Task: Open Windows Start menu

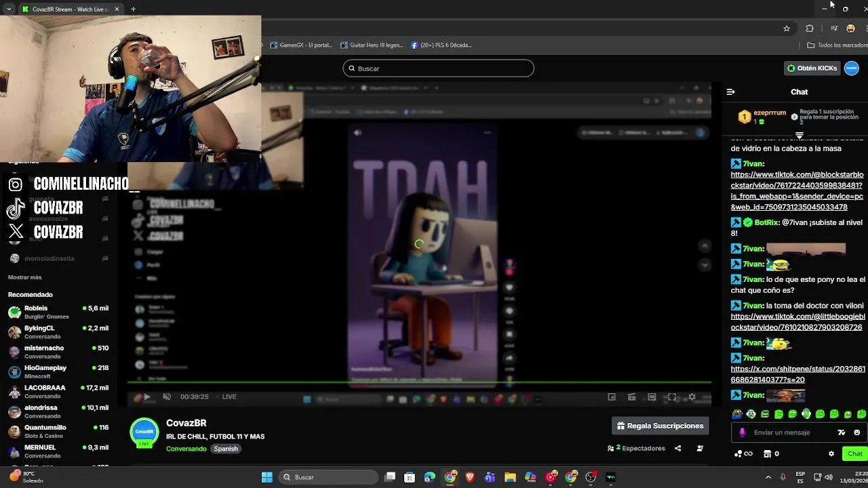Action: (267, 477)
